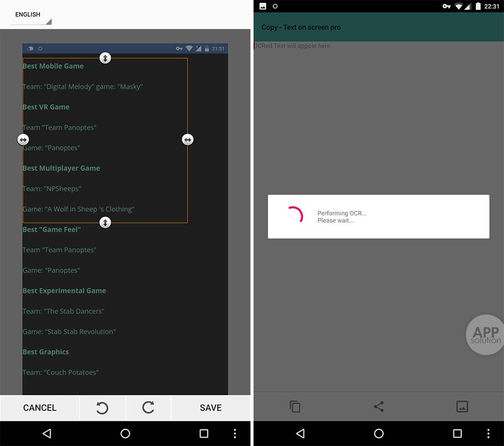Tap the top crop resize handle

(105, 58)
